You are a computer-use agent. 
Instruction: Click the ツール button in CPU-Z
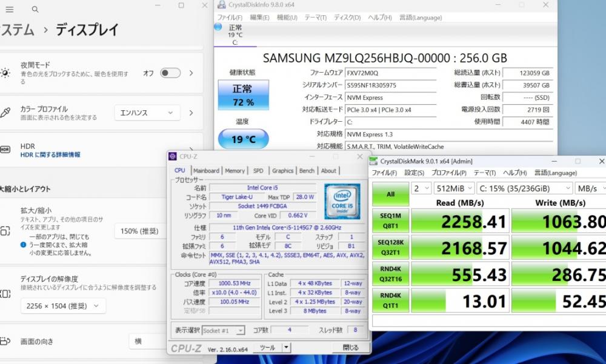coord(267,348)
